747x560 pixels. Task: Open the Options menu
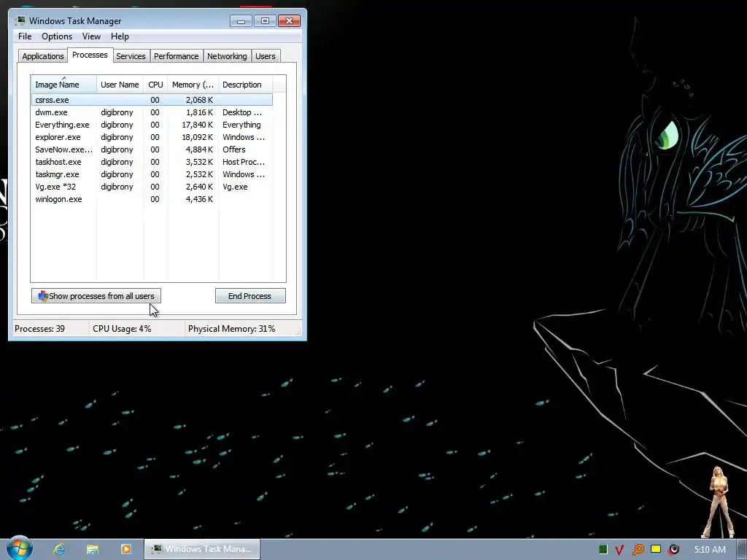[57, 36]
